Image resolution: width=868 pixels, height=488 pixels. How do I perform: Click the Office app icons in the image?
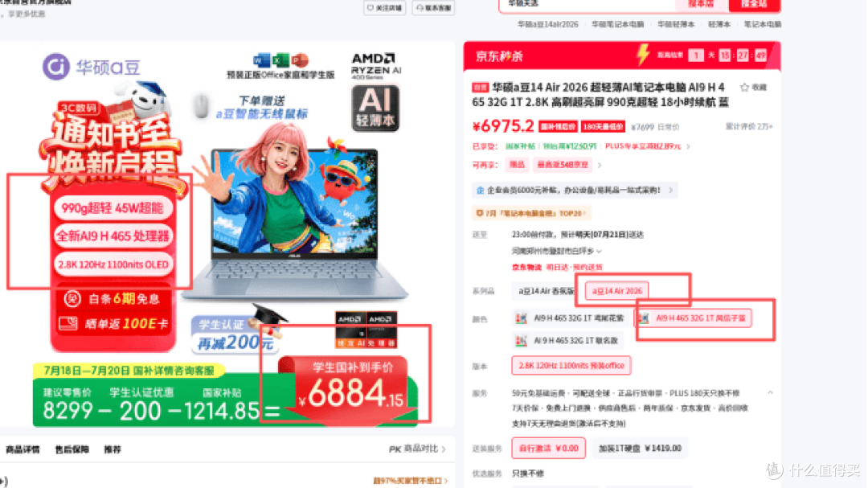point(280,59)
